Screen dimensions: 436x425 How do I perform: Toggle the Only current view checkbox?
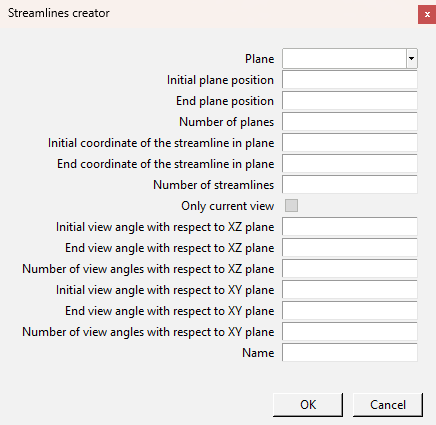click(291, 206)
